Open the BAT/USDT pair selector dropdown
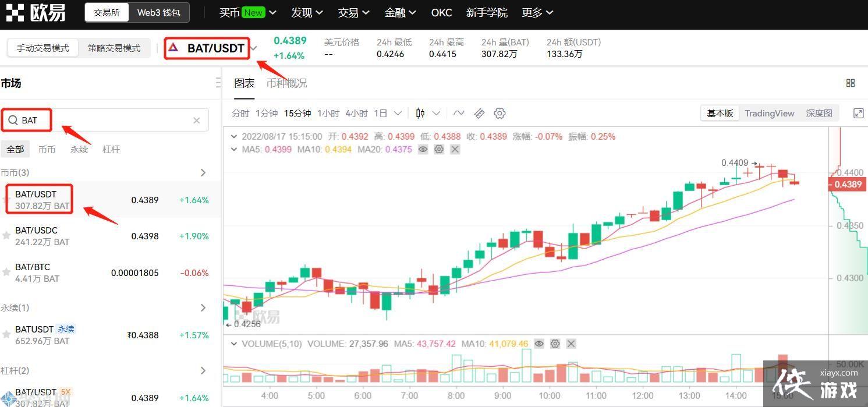This screenshot has height=407, width=868. click(x=254, y=48)
